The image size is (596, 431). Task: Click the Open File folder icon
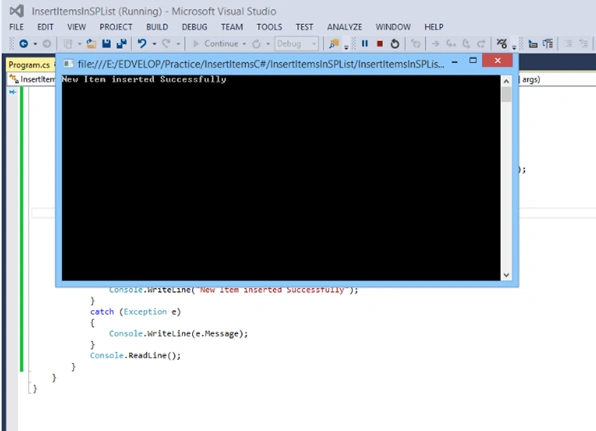point(91,44)
